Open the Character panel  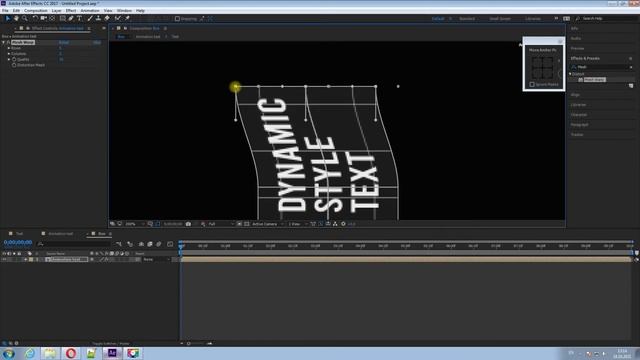pos(579,115)
